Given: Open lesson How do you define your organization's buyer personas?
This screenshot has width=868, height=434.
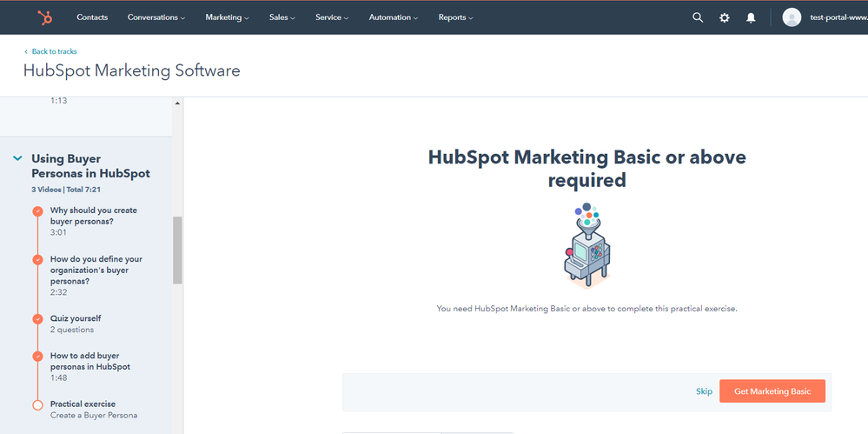Looking at the screenshot, I should click(96, 270).
